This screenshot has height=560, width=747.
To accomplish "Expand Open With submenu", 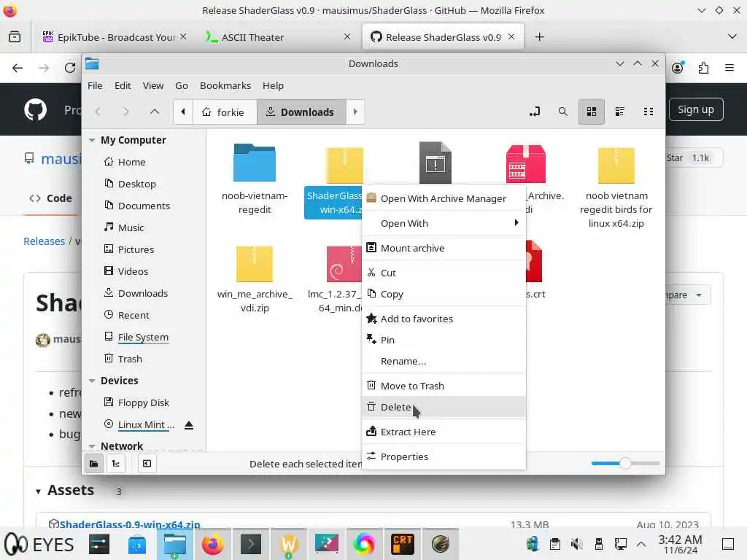I will [444, 223].
